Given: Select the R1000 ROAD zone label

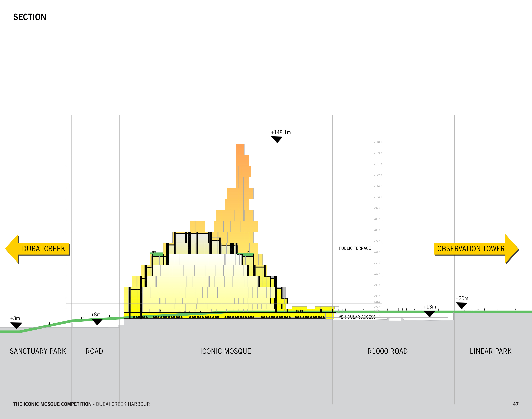Looking at the screenshot, I should tap(387, 351).
